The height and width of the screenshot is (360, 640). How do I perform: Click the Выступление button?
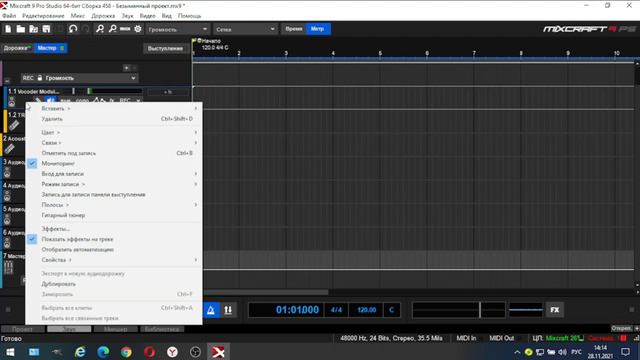(165, 48)
